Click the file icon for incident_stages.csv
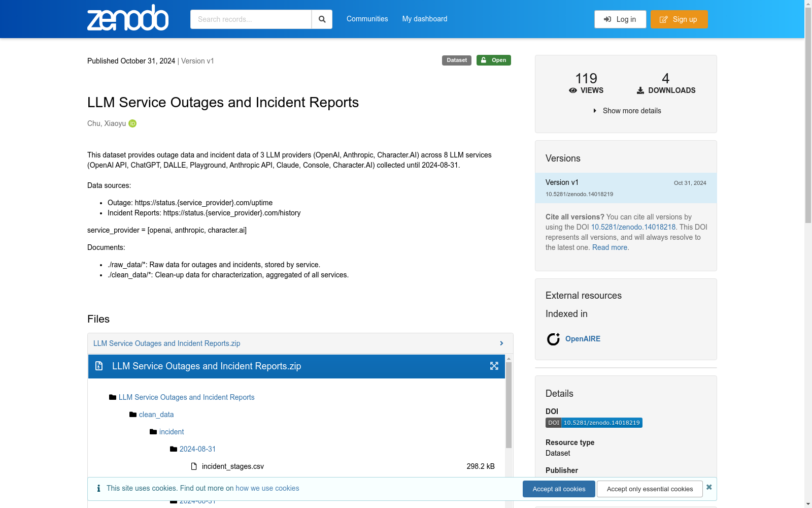This screenshot has height=508, width=812. click(194, 466)
